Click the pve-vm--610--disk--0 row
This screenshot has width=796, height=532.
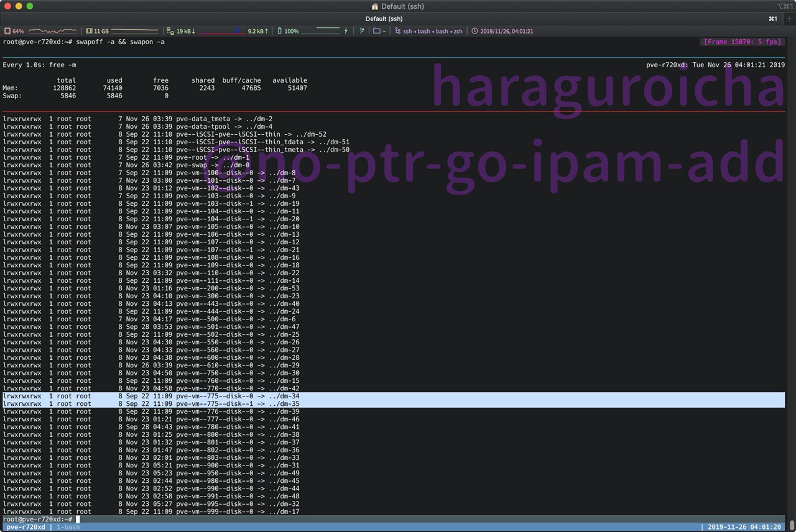click(x=151, y=365)
